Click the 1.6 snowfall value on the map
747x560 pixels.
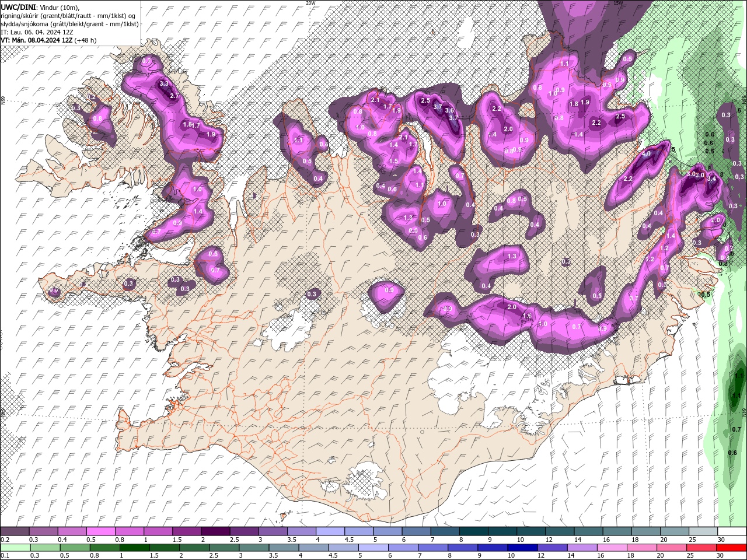tap(527, 316)
